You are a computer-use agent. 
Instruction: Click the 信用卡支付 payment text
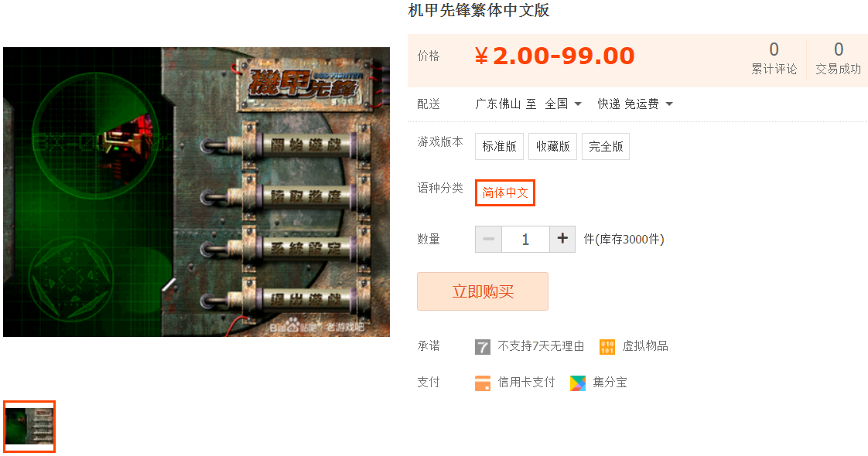526,383
